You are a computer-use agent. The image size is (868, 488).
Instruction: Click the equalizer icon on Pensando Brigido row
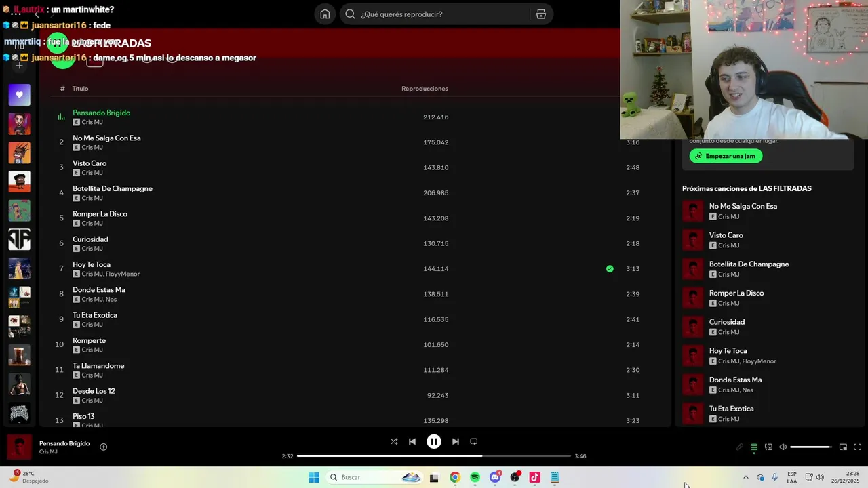point(61,117)
